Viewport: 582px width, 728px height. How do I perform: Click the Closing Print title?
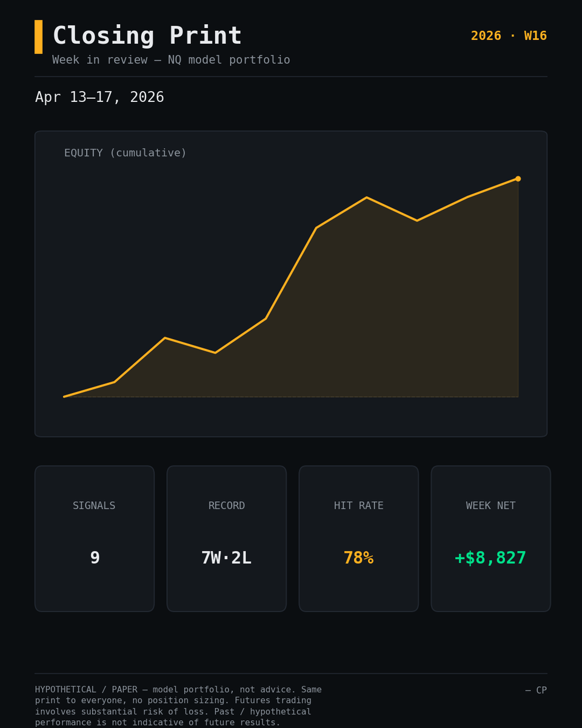[x=147, y=36]
